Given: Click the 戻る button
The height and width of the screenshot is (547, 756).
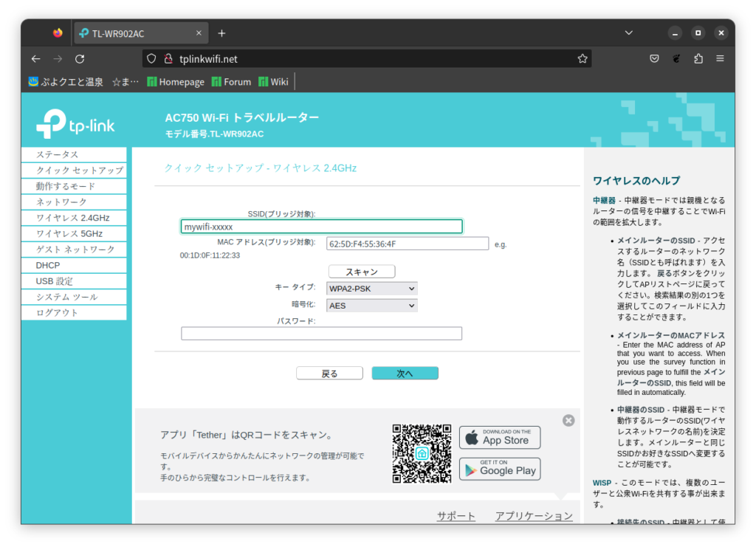Looking at the screenshot, I should click(330, 374).
